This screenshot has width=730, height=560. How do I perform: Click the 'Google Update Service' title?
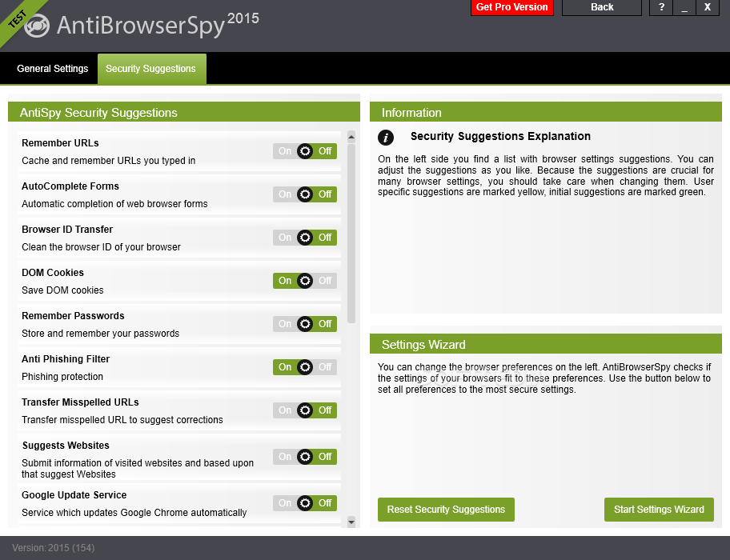(x=74, y=495)
